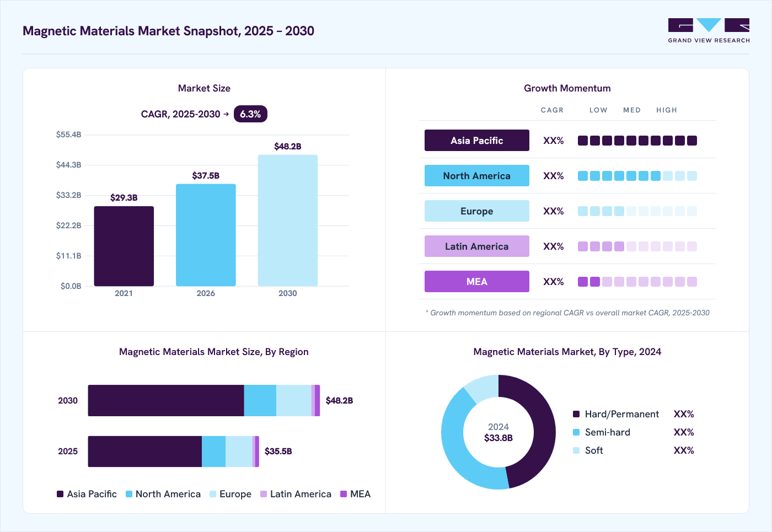Image resolution: width=772 pixels, height=532 pixels.
Task: Click the Growth Momentum heading
Action: [567, 88]
